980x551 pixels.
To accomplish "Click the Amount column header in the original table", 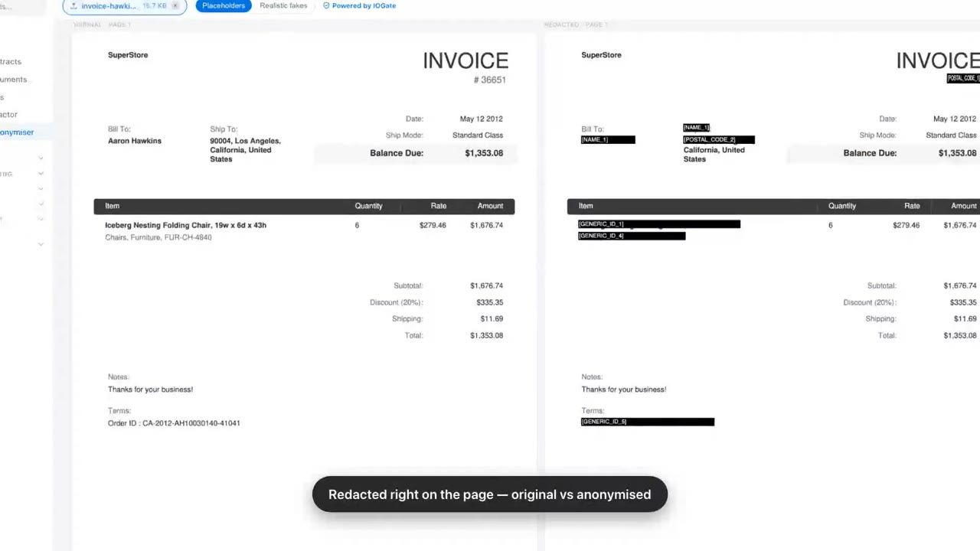I will point(490,206).
